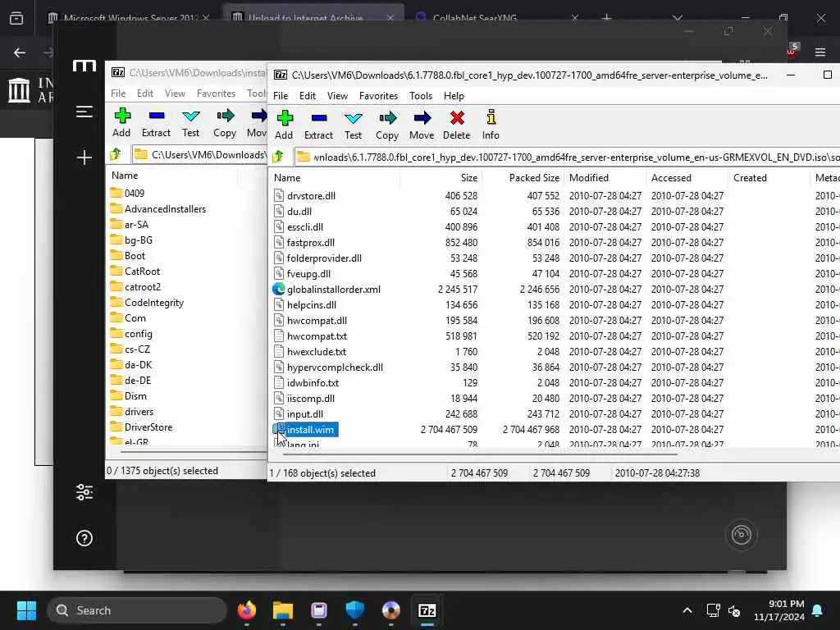The image size is (840, 630).
Task: Click Move in front 7-Zip toolbar
Action: tap(422, 125)
